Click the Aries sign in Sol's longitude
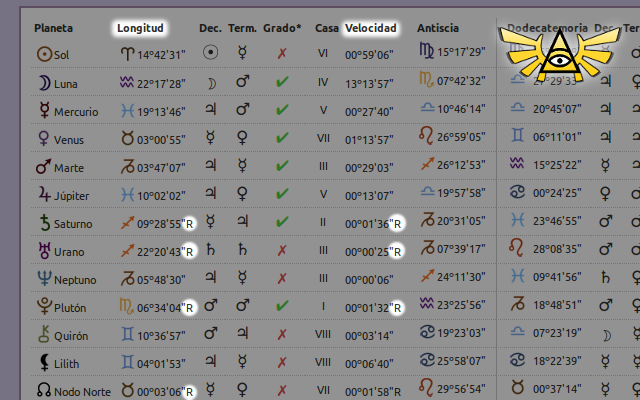The height and width of the screenshot is (400, 640). click(x=128, y=53)
